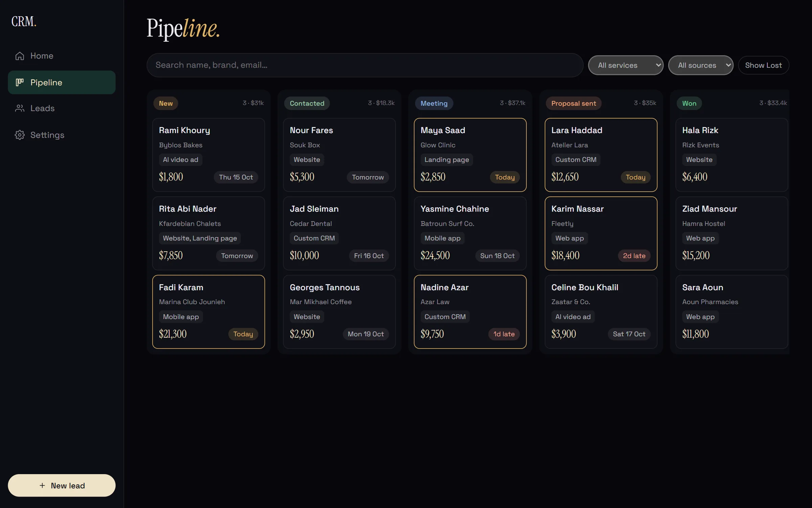Viewport: 812px width, 508px height.
Task: Click the Contacted column stage badge
Action: pos(307,103)
